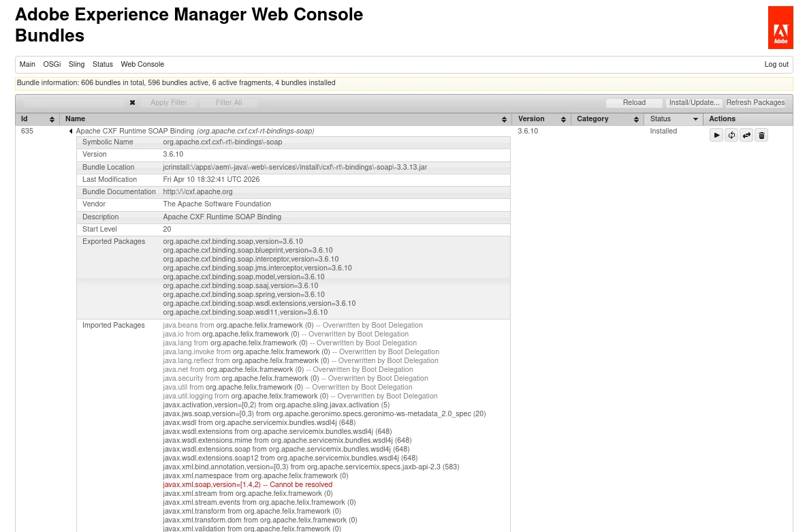Click the Adobe logo
Image resolution: width=807 pixels, height=532 pixels.
pos(780,28)
